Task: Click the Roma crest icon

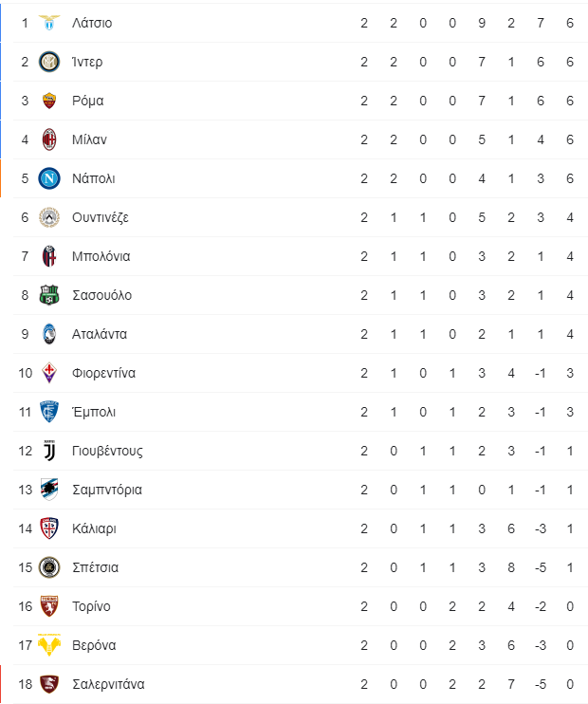Action: 49,101
